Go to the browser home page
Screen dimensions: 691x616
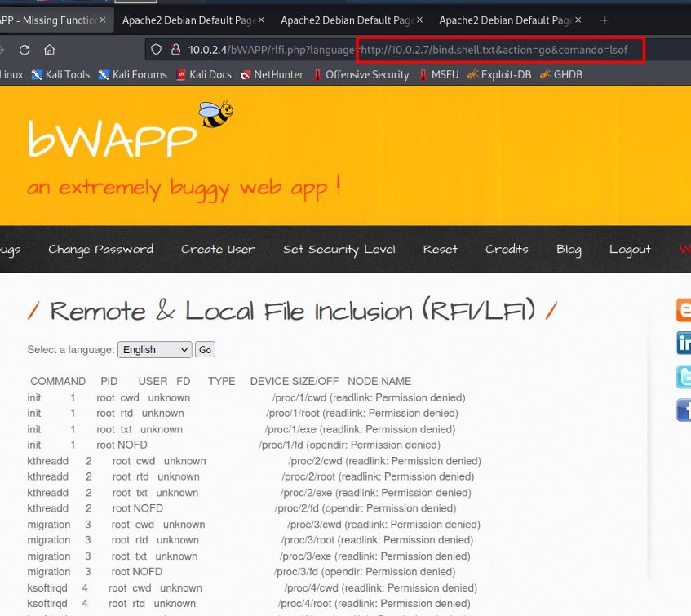pos(49,50)
